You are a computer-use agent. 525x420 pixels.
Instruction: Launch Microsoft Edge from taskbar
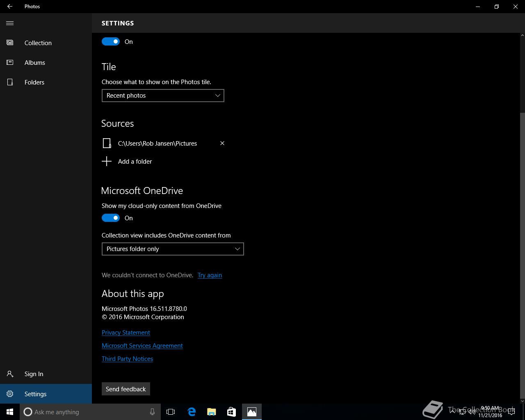coord(192,412)
